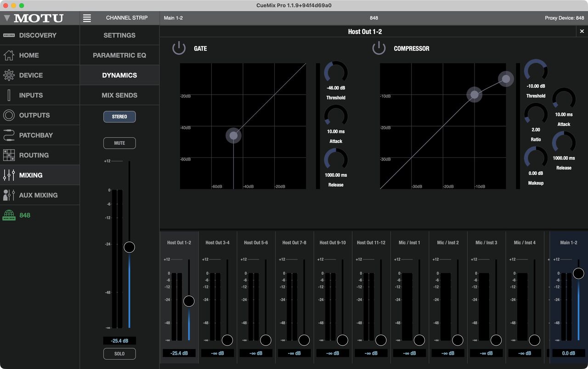
Task: Toggle the Compressor power button
Action: (379, 48)
